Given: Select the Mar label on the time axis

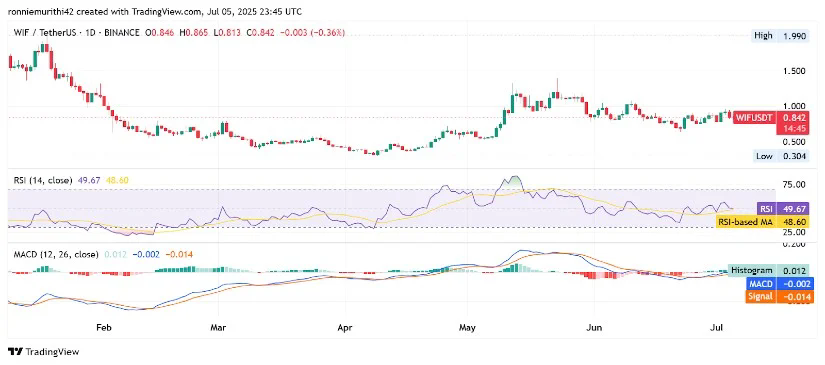Looking at the screenshot, I should click(x=218, y=328).
